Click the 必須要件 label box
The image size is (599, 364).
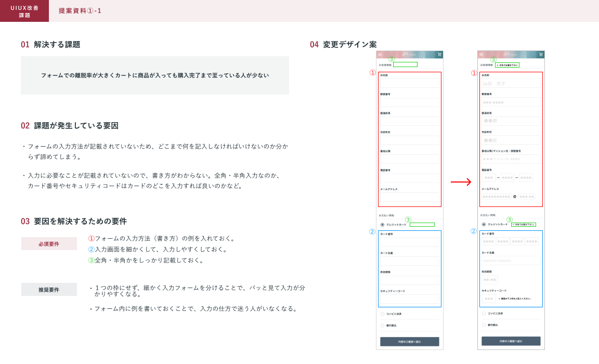49,244
